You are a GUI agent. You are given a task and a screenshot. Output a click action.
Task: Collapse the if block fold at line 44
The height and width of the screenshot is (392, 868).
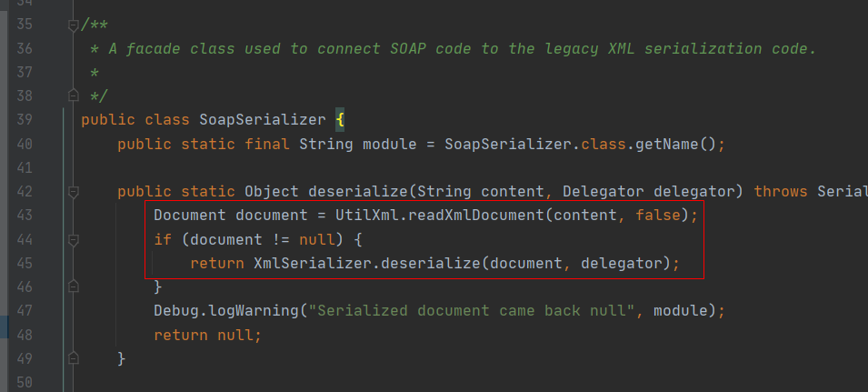click(74, 239)
